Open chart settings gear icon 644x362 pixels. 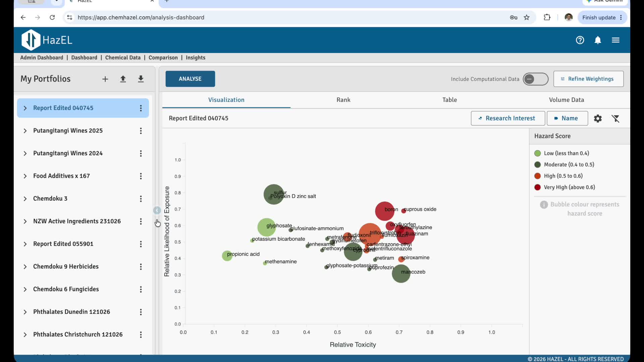[x=598, y=118]
